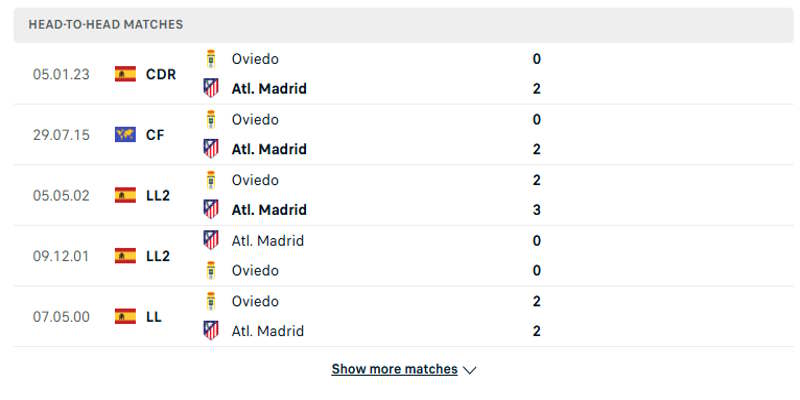Screen dimensions: 800x400
Task: Click chevron next to Show more matches
Action: (x=470, y=370)
